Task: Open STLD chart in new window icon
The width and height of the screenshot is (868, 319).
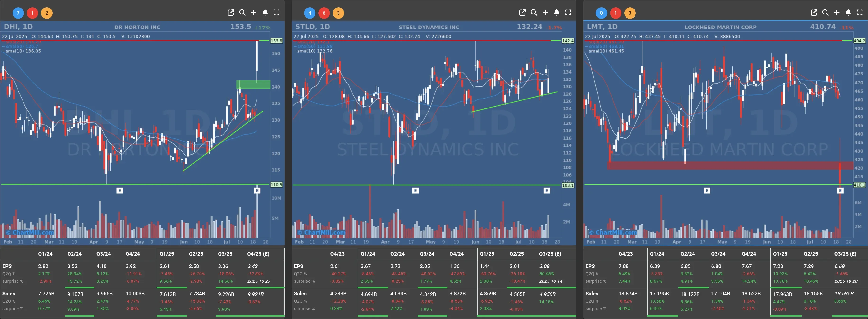Action: pos(522,13)
